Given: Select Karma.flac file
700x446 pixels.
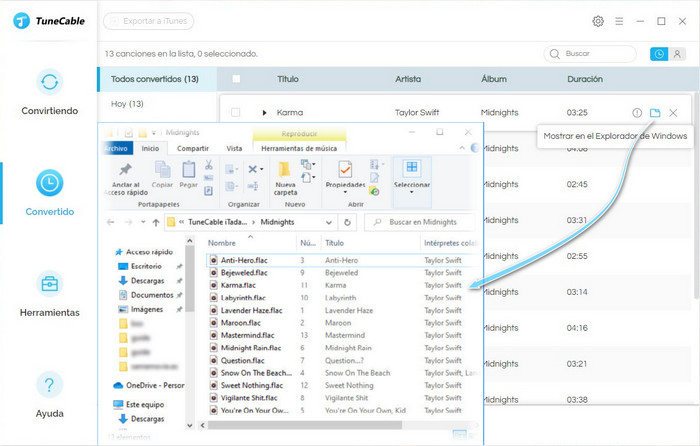Looking at the screenshot, I should coord(238,285).
